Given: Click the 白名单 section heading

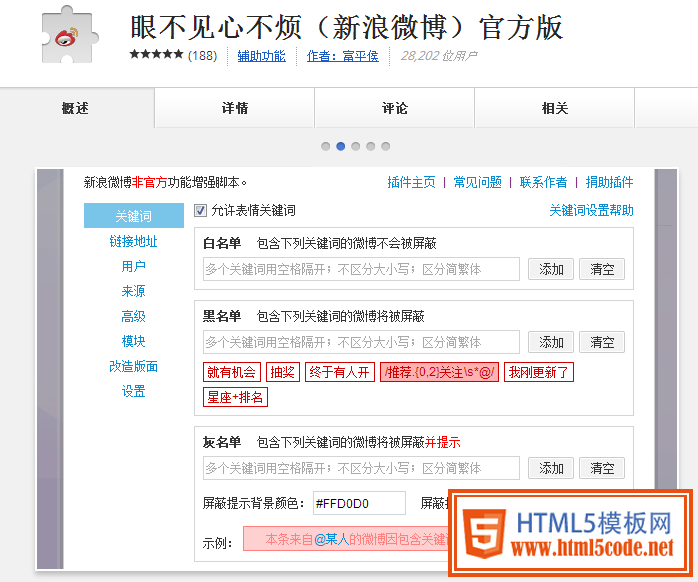Looking at the screenshot, I should (x=222, y=243).
